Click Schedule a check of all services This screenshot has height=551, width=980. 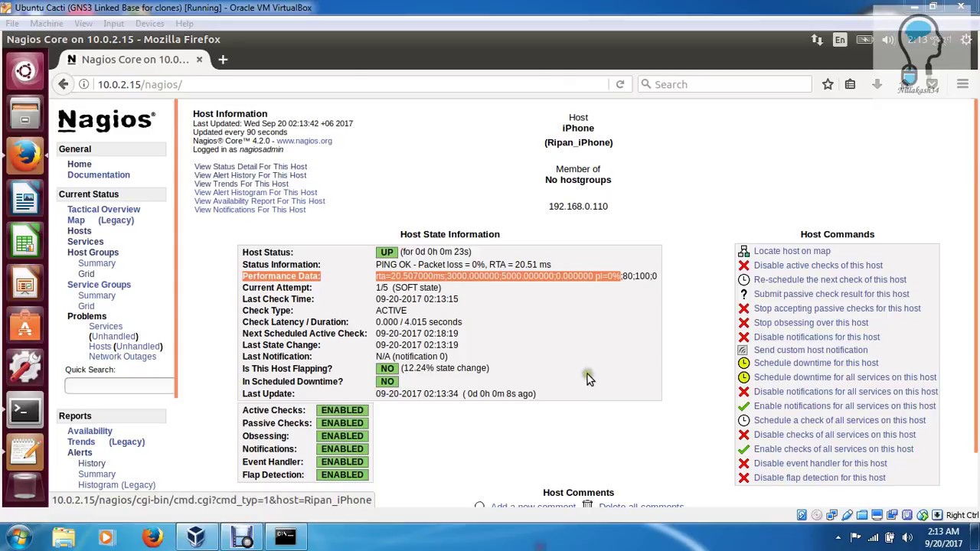[839, 420]
